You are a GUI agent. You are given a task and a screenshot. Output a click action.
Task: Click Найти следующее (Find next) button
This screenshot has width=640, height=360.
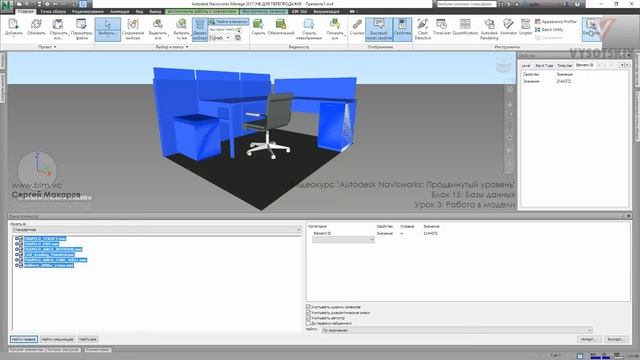tap(58, 339)
